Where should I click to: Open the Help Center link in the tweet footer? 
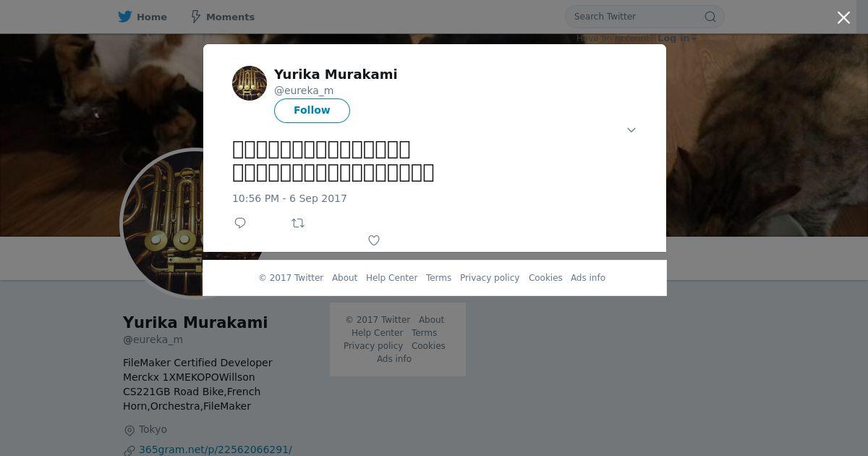391,278
